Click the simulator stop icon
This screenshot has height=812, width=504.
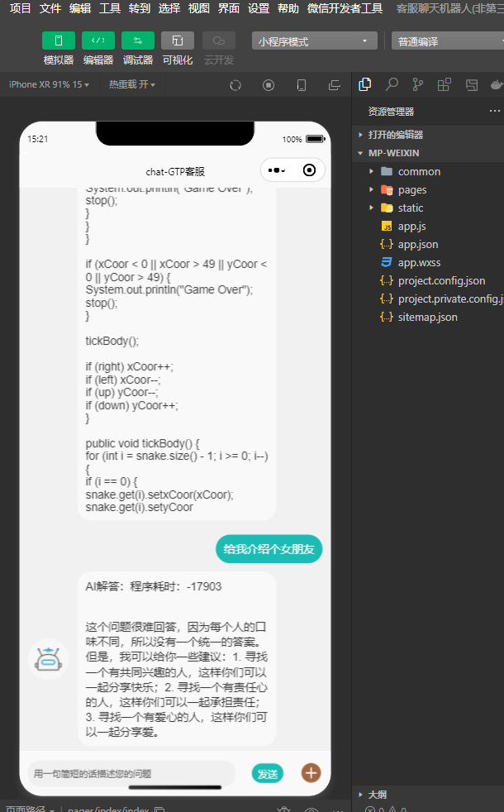pos(268,85)
